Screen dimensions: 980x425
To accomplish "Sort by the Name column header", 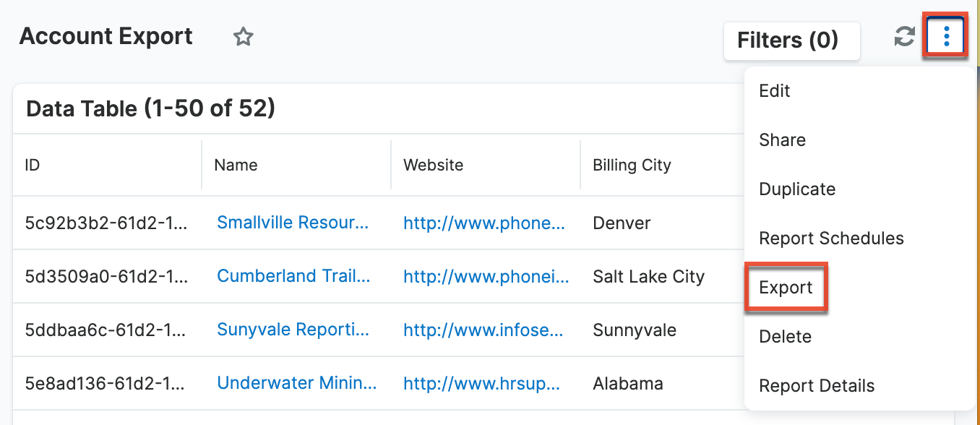I will point(236,166).
